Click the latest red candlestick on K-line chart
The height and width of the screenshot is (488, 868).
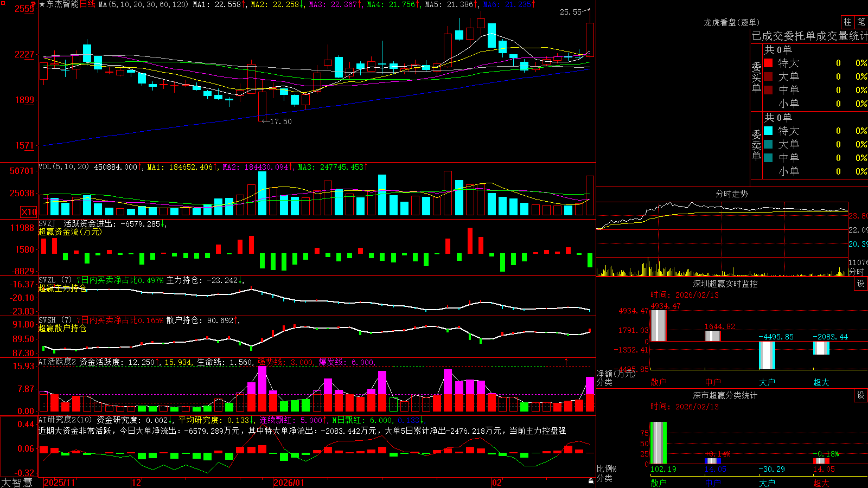[590, 40]
